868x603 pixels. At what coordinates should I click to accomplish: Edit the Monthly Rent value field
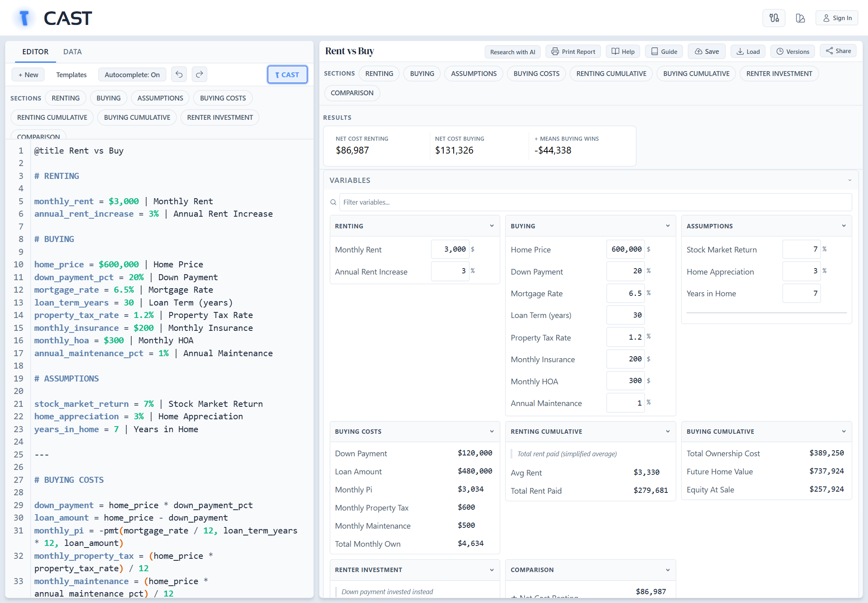coord(450,249)
